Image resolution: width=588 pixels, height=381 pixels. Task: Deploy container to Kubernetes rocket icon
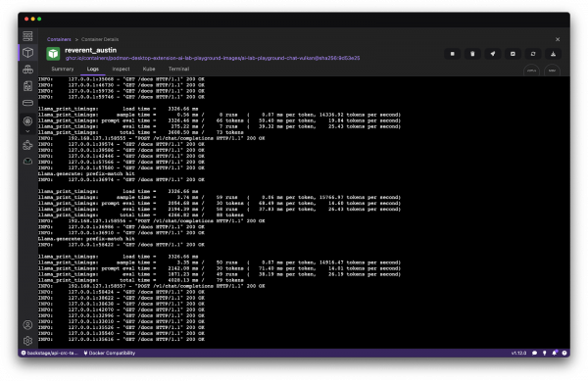pos(493,54)
